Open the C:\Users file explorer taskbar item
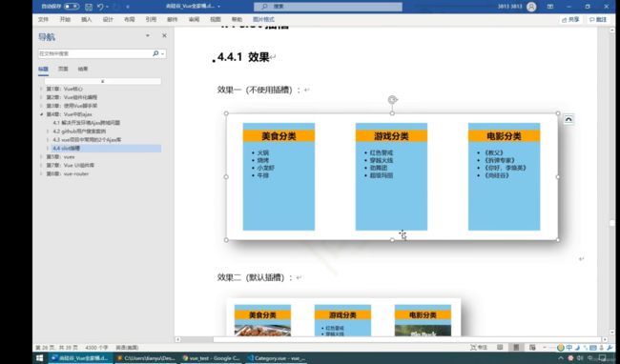Screen dimensions: 620x364 pos(146,358)
